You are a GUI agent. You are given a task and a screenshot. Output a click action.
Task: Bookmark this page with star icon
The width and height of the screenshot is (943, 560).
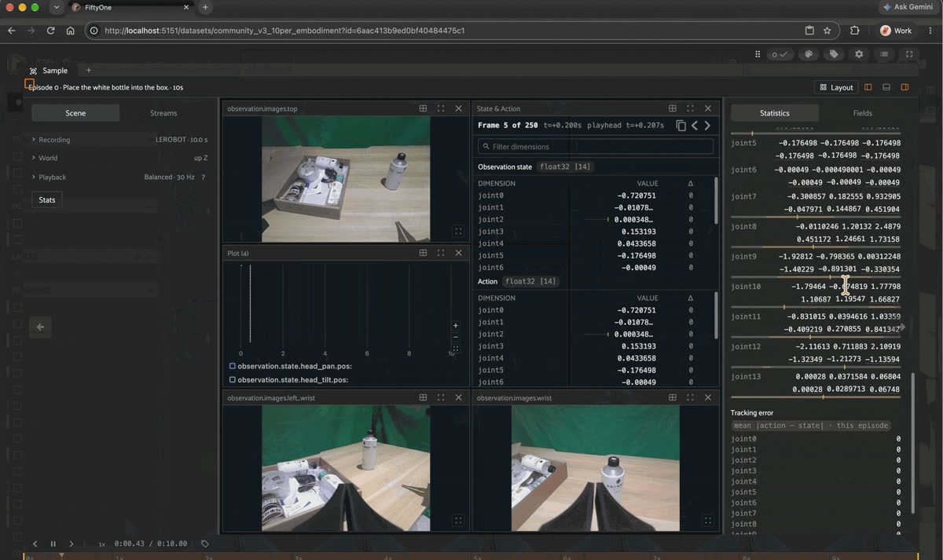827,31
